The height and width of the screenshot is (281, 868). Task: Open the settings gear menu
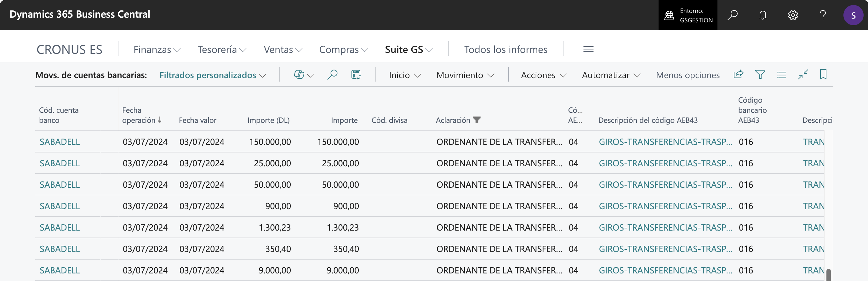pyautogui.click(x=793, y=15)
